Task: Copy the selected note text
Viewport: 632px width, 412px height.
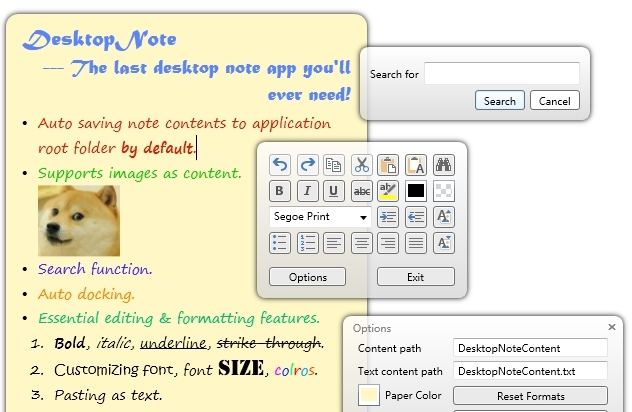Action: pos(334,165)
